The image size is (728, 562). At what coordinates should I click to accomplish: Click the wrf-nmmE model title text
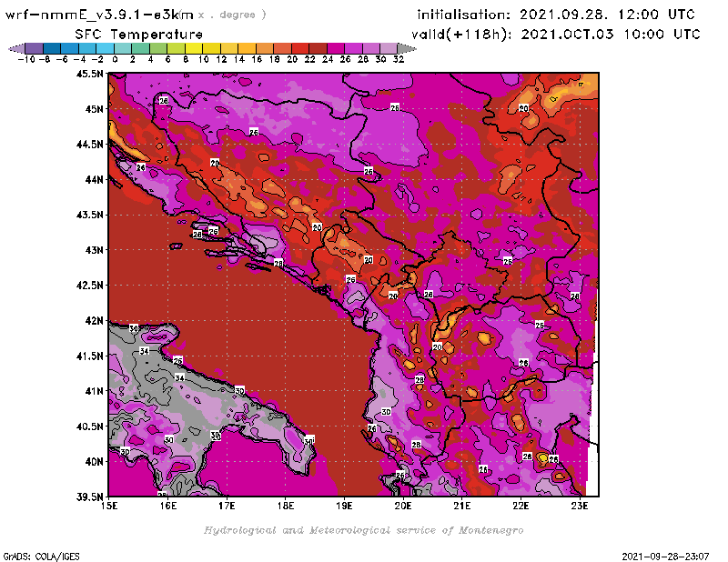100,15
